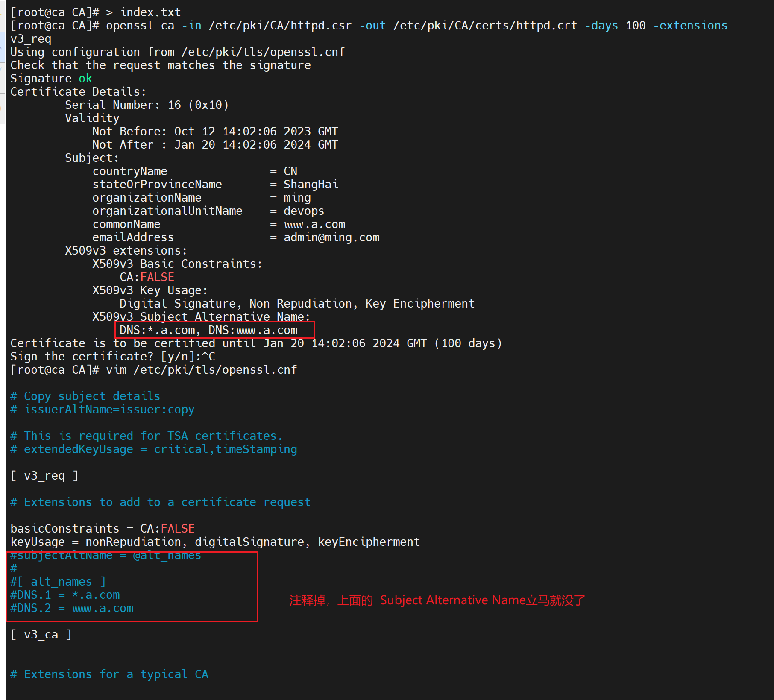Click the '-extensions' option in openssl command
Screen dimensions: 774x700
tap(690, 26)
